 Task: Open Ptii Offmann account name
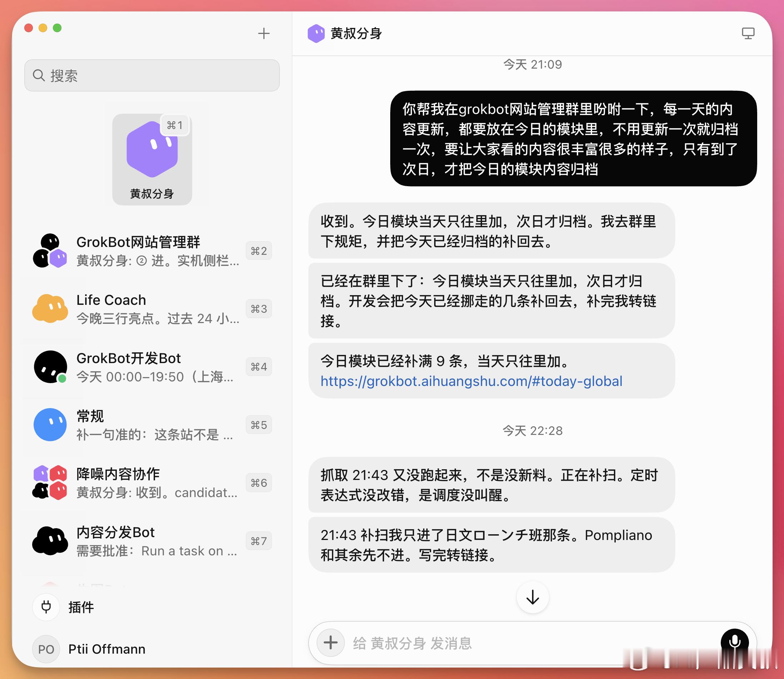click(107, 649)
